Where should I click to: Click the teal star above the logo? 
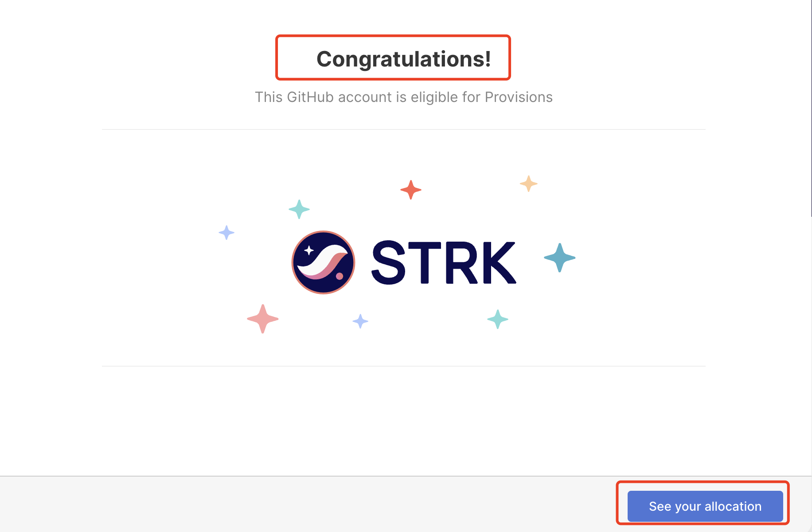(x=299, y=209)
